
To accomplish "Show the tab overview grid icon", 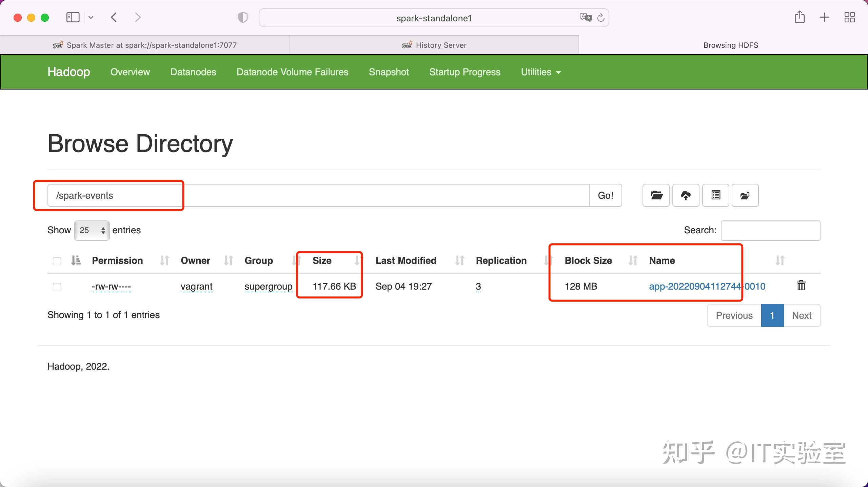I will pyautogui.click(x=849, y=17).
